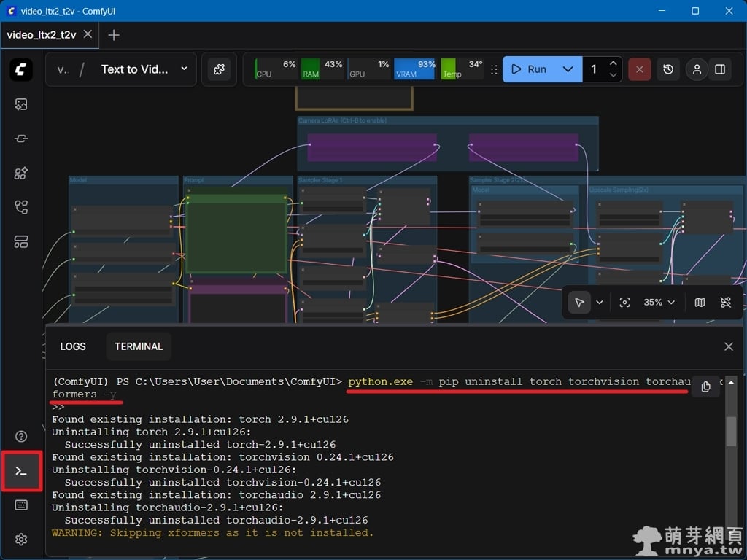This screenshot has height=560, width=747.
Task: Select the video_ltx2_t2v workflow tab
Action: [x=42, y=35]
